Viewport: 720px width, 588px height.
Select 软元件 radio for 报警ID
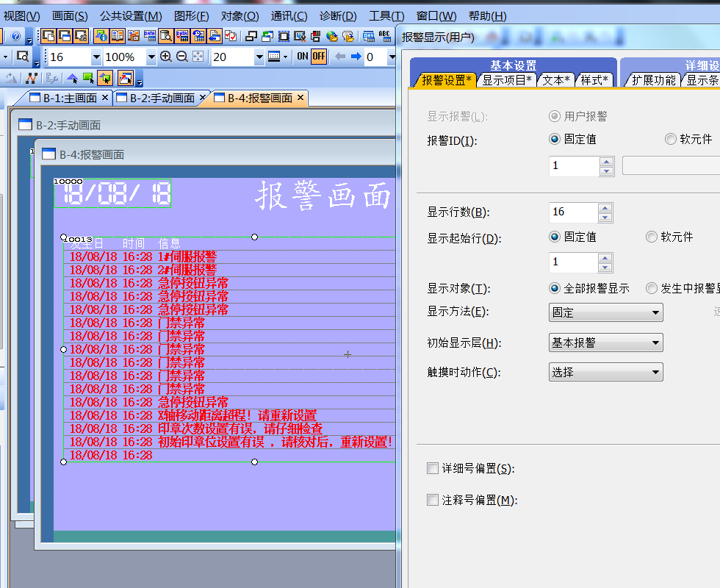tap(671, 139)
